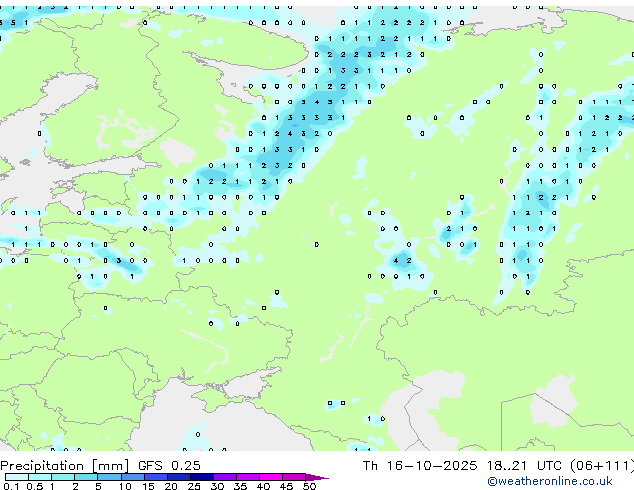
Task: Select the 1–2 mm legend swatch
Action: click(x=63, y=477)
